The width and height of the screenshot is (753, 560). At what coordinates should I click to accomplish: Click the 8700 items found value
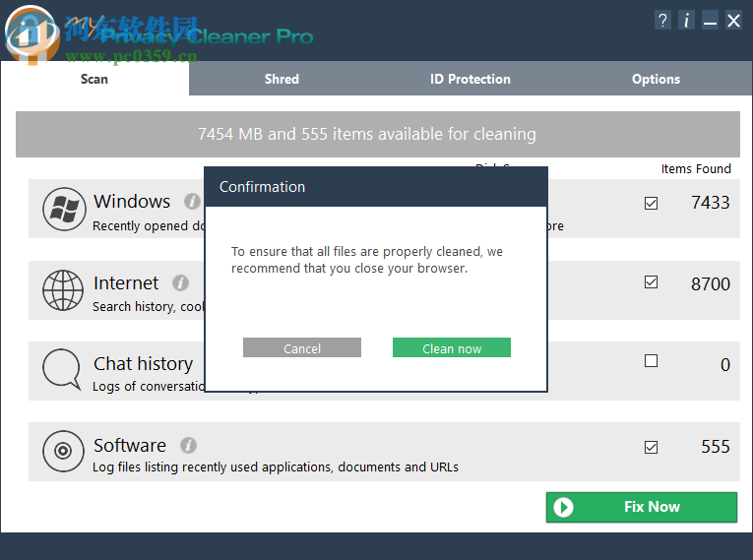pos(711,283)
